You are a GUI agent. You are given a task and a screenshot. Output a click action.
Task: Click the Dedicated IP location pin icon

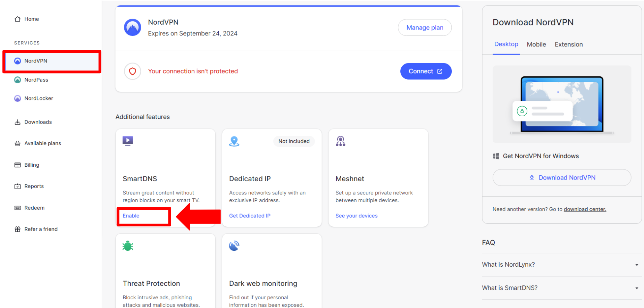pos(234,141)
